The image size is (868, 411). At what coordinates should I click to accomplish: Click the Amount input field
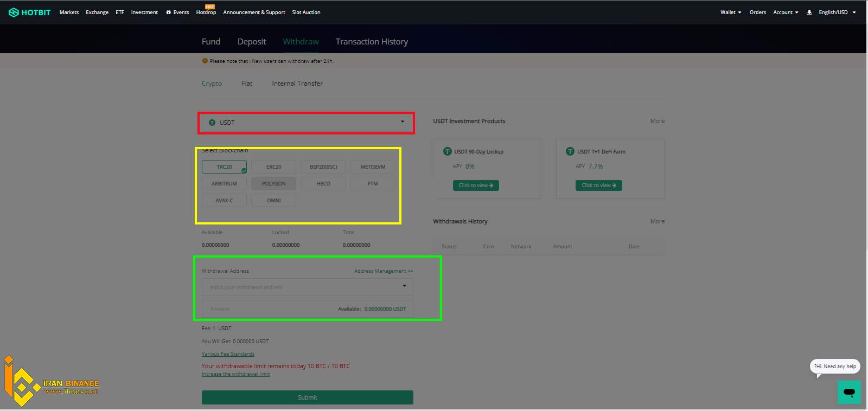click(308, 309)
